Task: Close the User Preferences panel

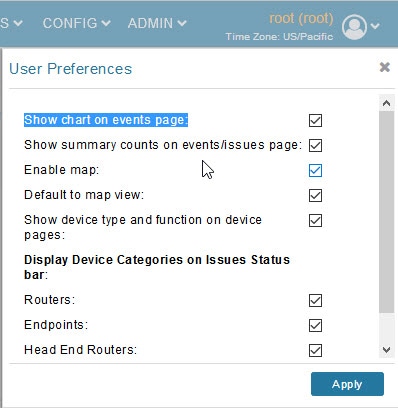Action: click(385, 67)
